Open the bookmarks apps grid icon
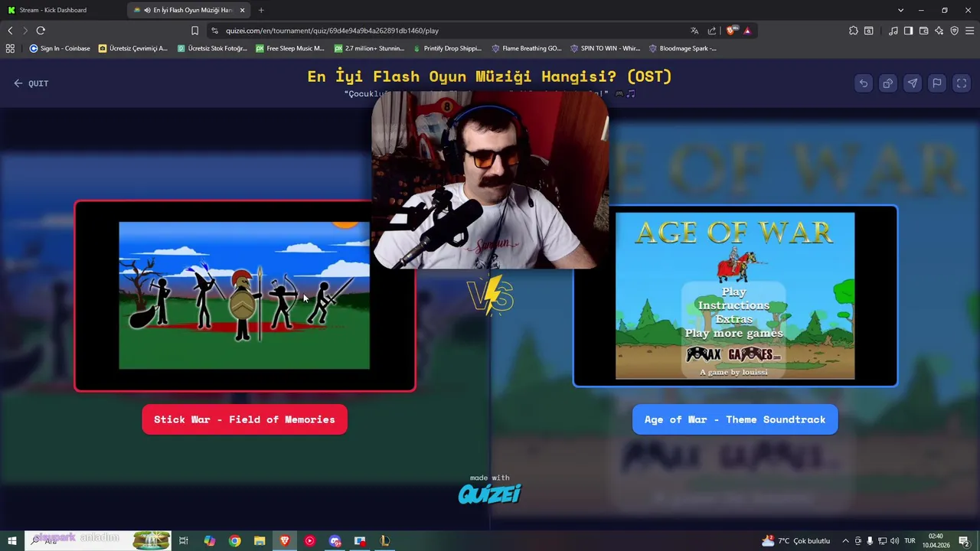Screen dimensions: 980x551 [x=10, y=48]
